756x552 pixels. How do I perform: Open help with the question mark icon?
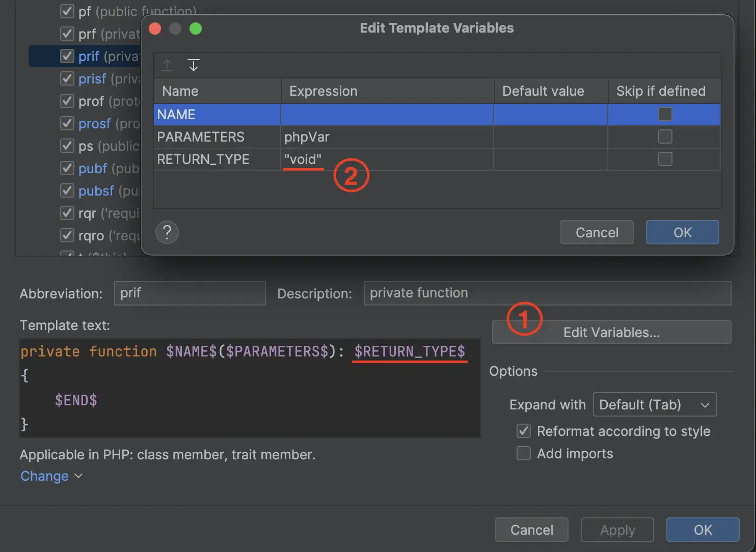pos(167,233)
